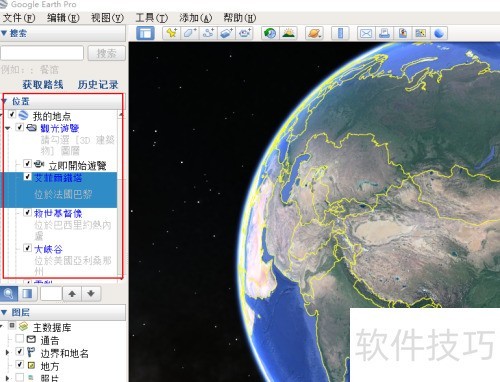Open the 编辑(E) menu
The width and height of the screenshot is (500, 382).
pyautogui.click(x=63, y=18)
